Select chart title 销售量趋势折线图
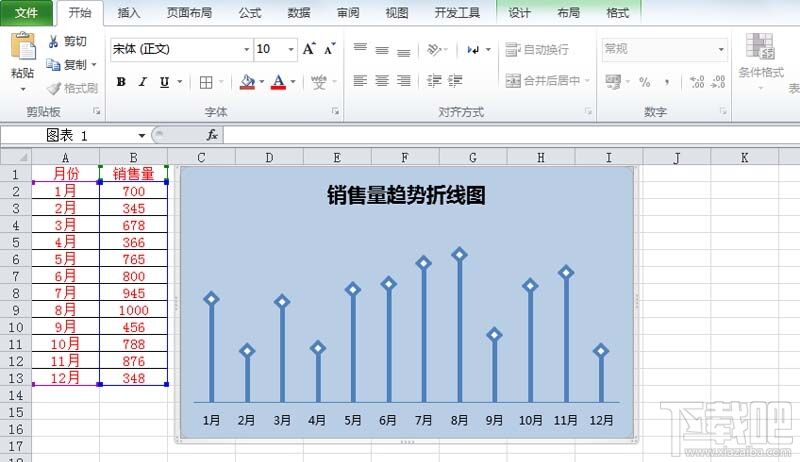800x462 pixels. click(406, 195)
